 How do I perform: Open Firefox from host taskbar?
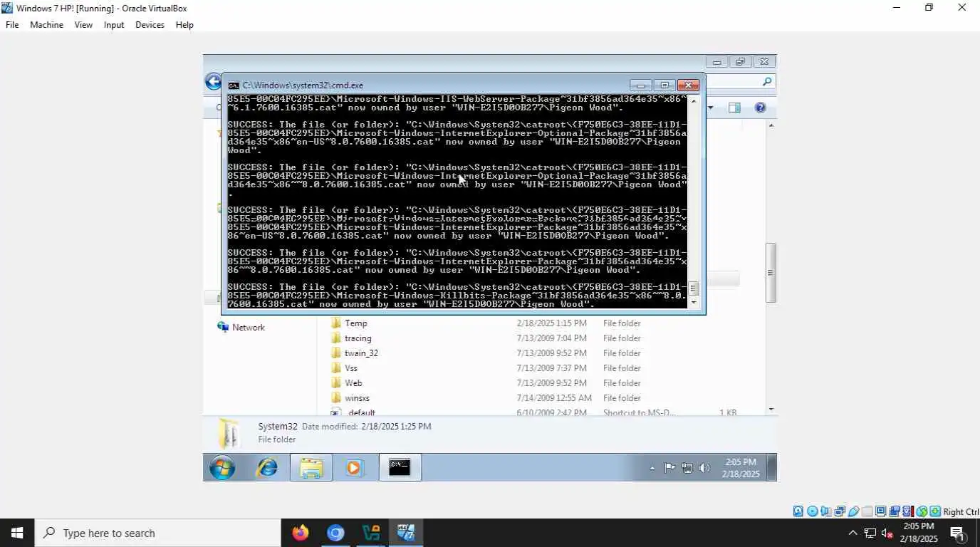[x=301, y=533]
